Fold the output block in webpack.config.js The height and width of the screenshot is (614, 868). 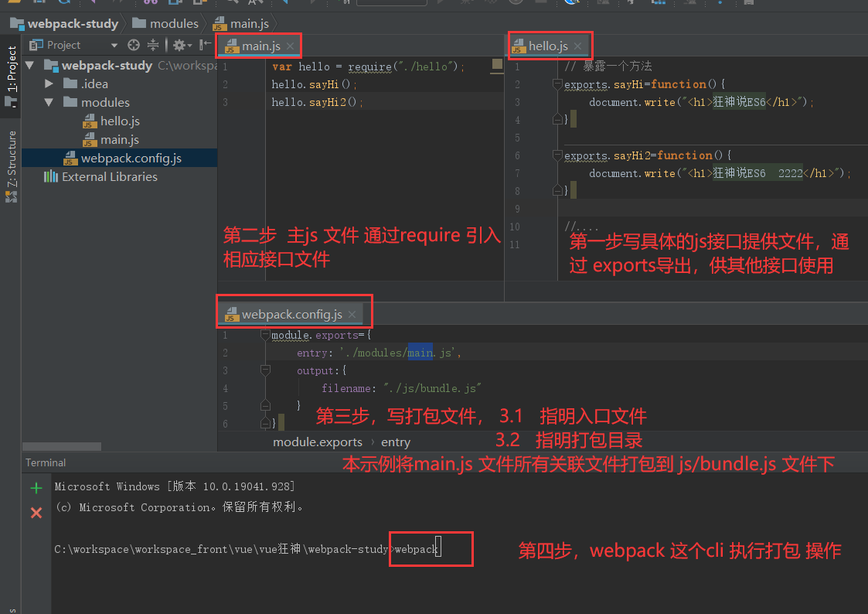265,370
